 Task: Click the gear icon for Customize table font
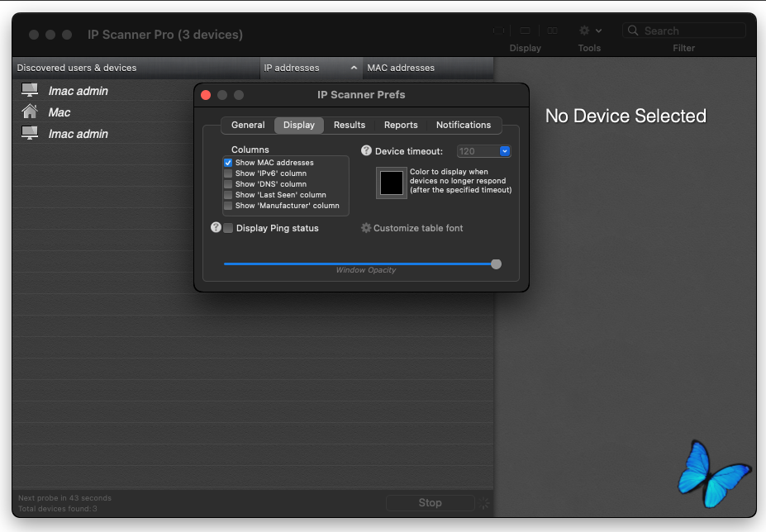pos(366,228)
